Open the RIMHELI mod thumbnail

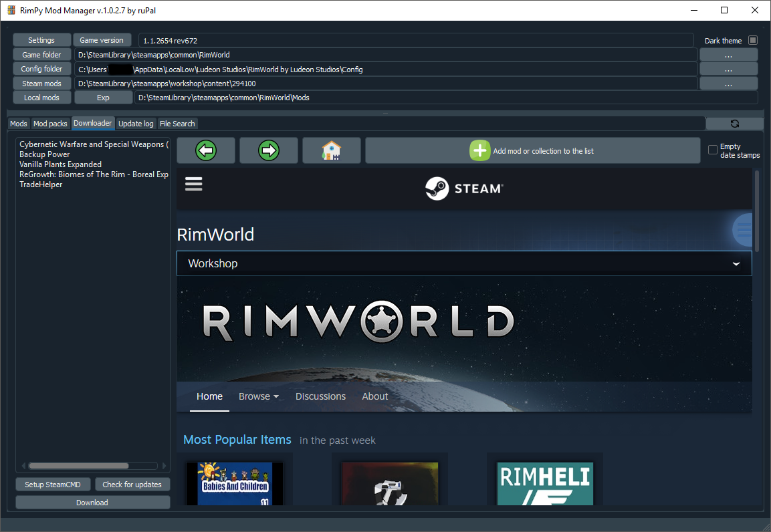click(545, 483)
